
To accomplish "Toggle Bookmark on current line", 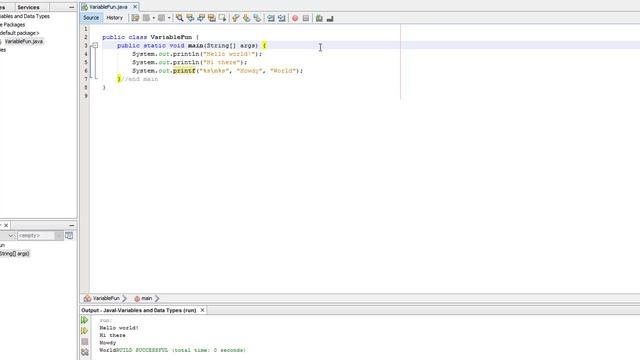I will pyautogui.click(x=257, y=18).
